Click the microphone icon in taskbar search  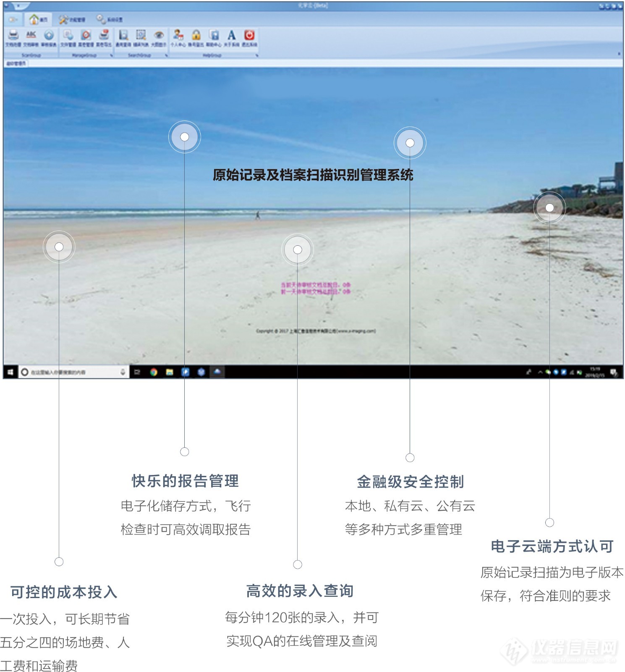(123, 372)
